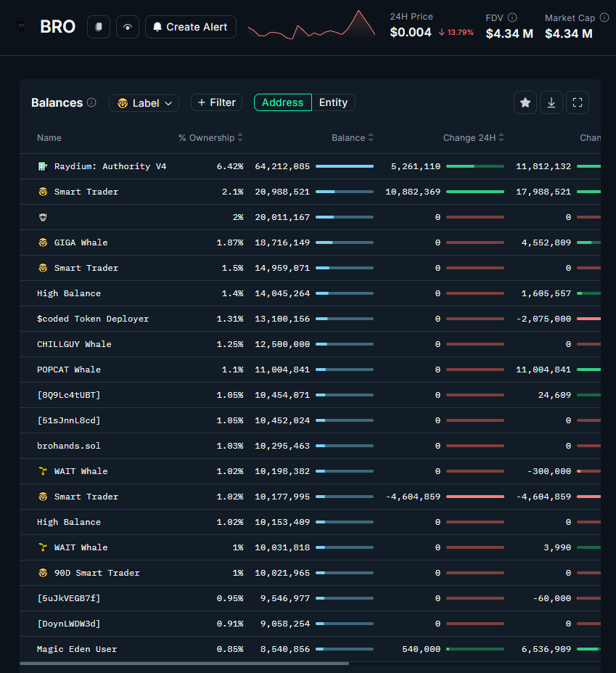The height and width of the screenshot is (673, 616).
Task: Click the copy address icon next to BRO
Action: [x=99, y=27]
